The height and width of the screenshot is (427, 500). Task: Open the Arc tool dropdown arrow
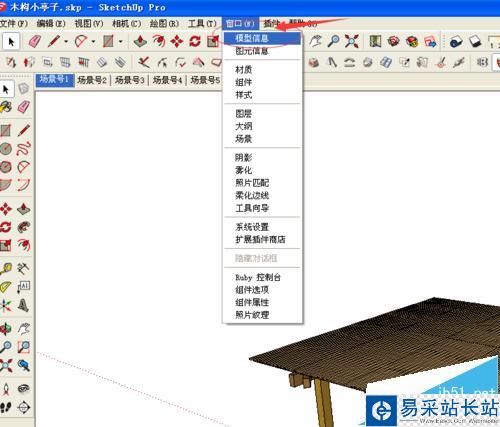(x=93, y=42)
